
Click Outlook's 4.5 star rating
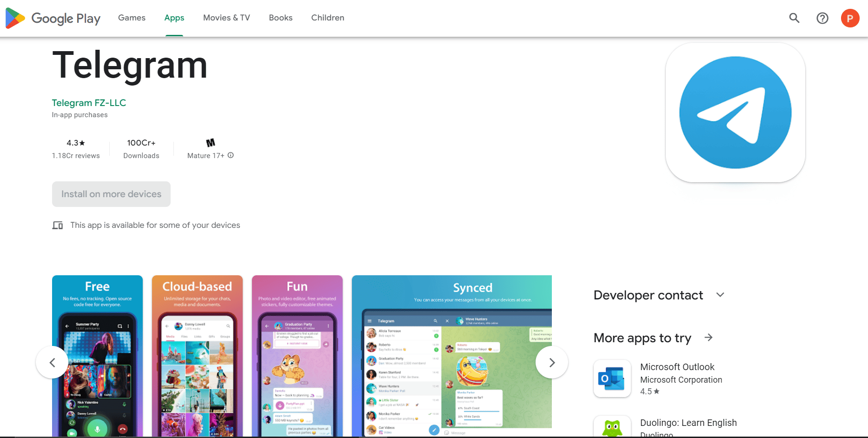pos(650,392)
